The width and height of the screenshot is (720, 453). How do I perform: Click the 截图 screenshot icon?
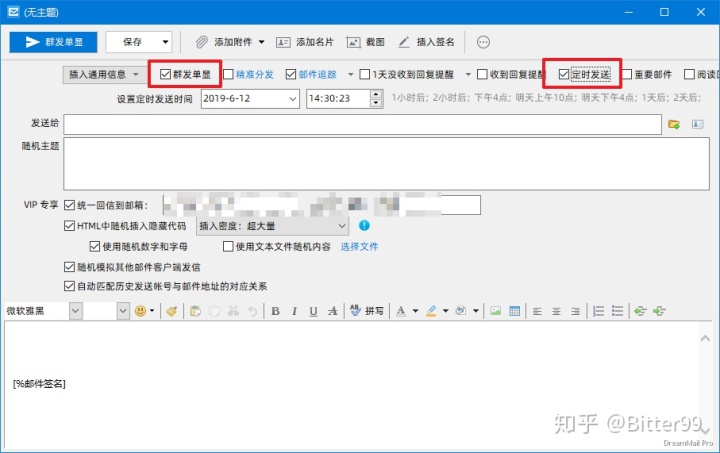(353, 42)
